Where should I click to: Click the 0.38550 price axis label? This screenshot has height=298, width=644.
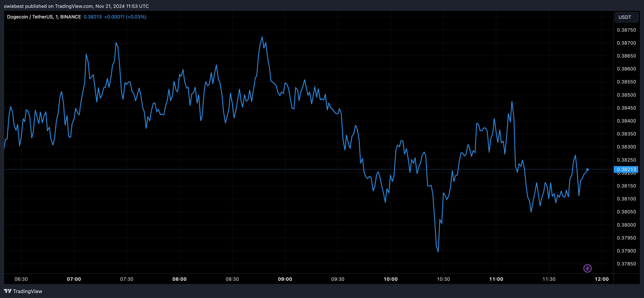[626, 82]
